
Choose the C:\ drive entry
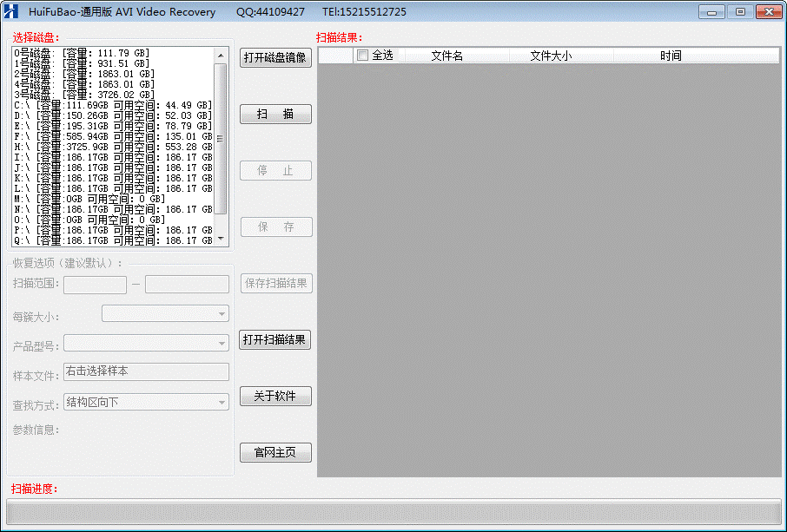click(113, 105)
